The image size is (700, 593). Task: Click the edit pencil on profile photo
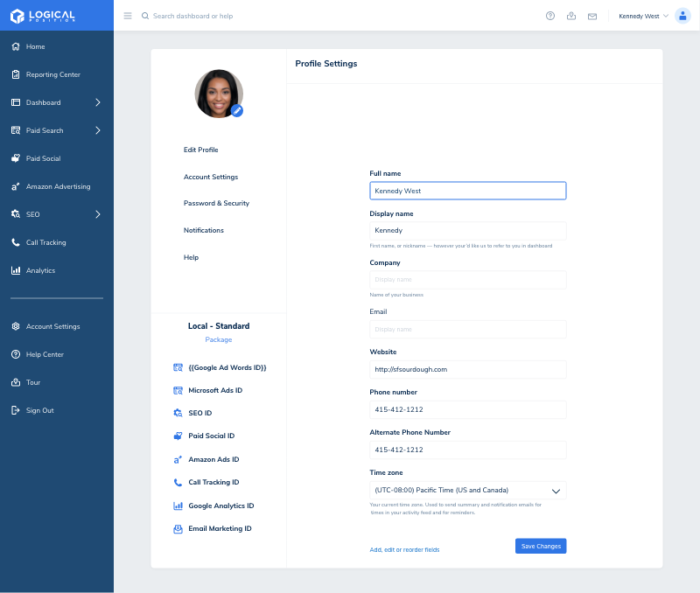(x=237, y=110)
